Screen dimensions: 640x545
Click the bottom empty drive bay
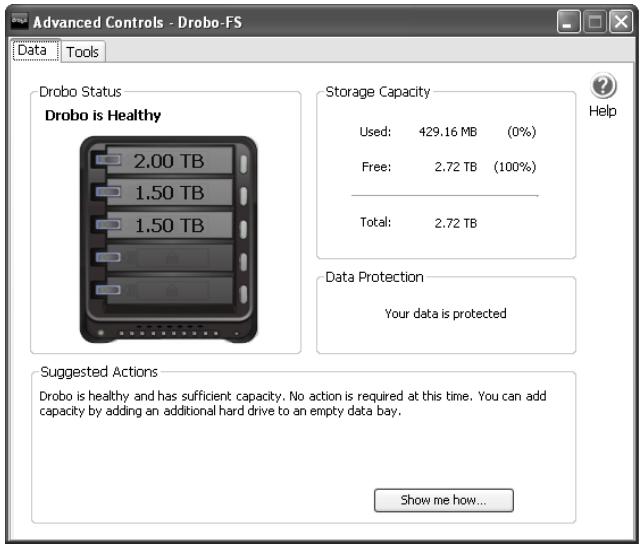(169, 290)
